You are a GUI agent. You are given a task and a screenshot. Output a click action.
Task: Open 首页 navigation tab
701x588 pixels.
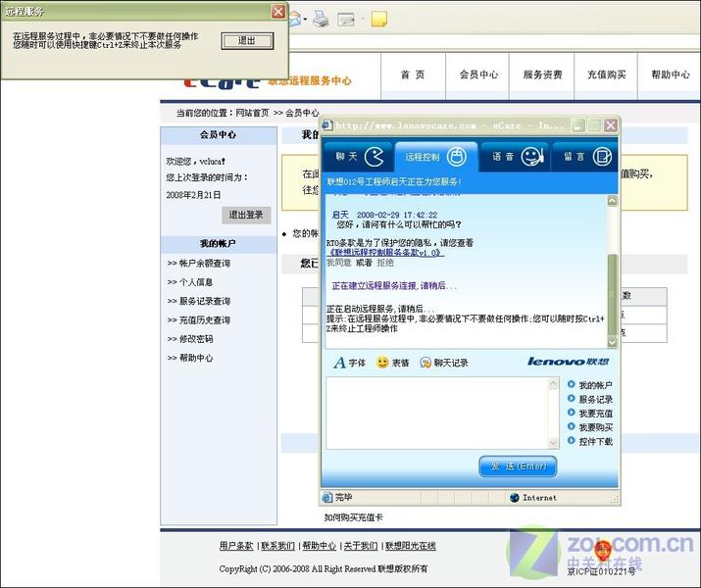click(x=413, y=75)
